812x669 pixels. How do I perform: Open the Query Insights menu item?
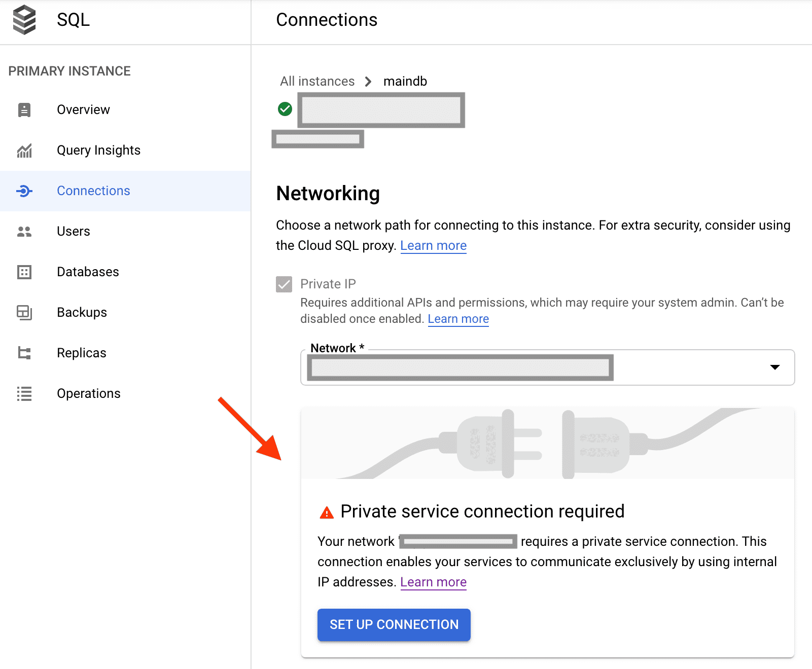(x=98, y=151)
